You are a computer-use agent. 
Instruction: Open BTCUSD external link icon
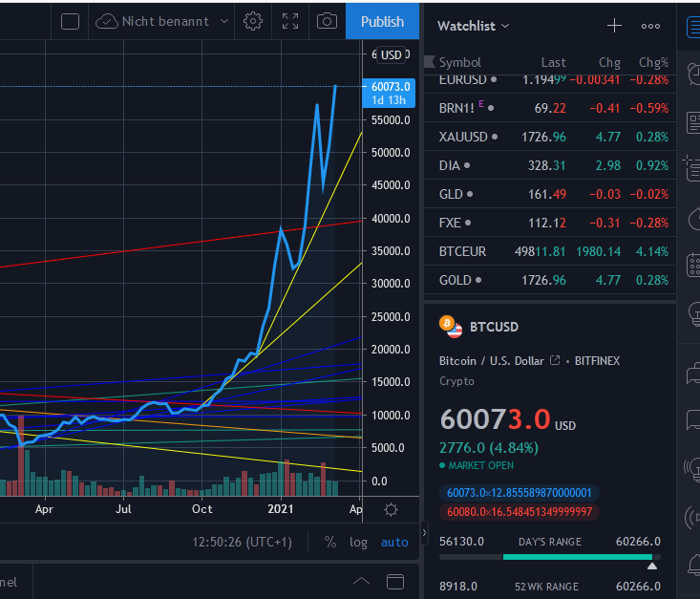click(x=555, y=360)
